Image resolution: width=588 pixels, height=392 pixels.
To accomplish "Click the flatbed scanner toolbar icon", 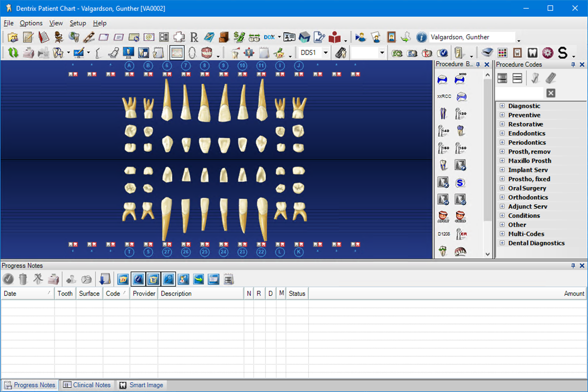I will point(487,53).
